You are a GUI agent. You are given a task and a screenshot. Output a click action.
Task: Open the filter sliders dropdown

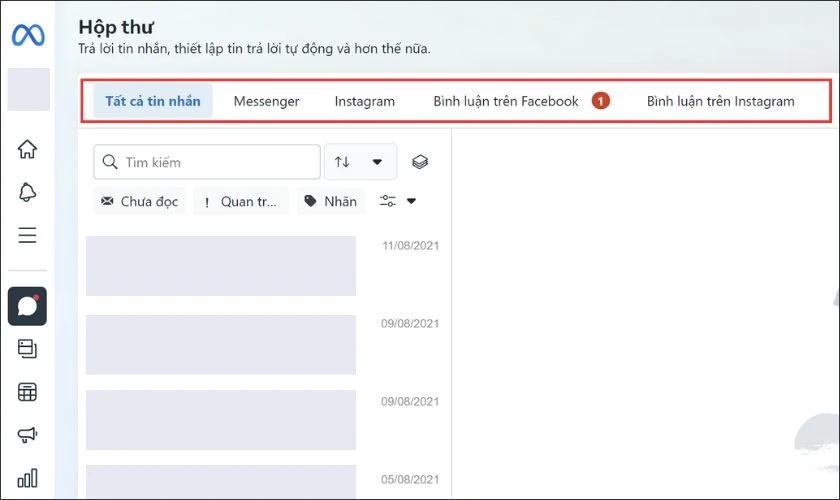[398, 201]
